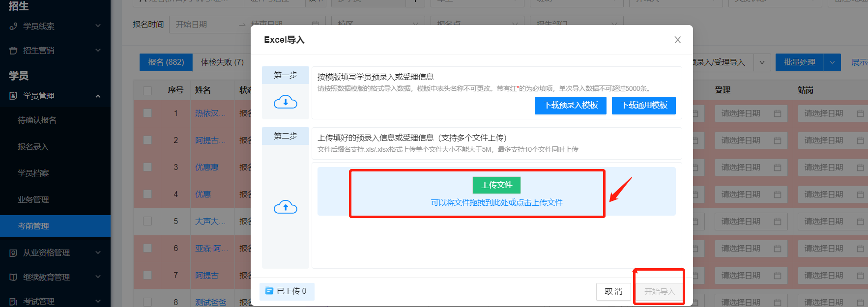Tick the checkbox for row 6
The image size is (868, 307).
tap(147, 248)
